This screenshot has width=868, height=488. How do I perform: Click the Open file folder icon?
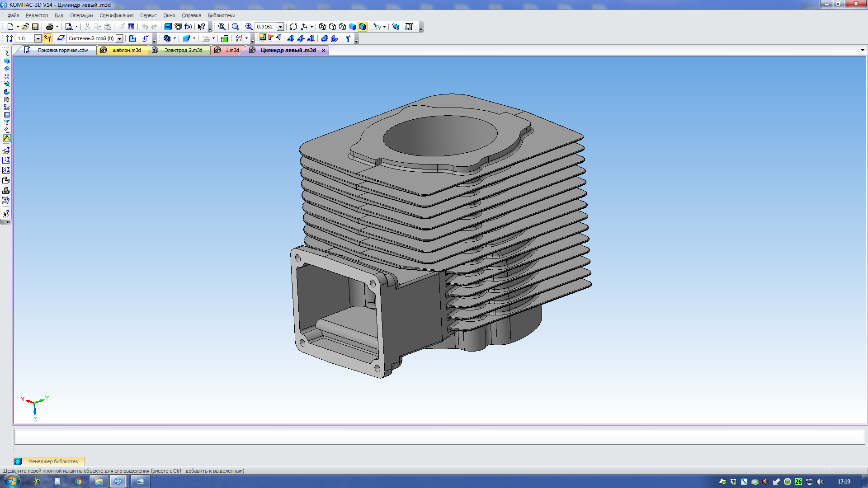click(x=25, y=27)
